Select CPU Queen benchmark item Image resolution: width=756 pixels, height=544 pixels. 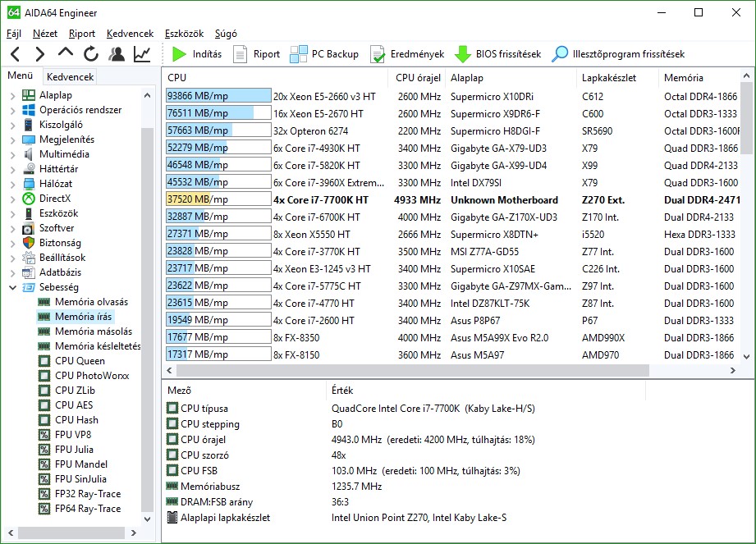[x=80, y=361]
